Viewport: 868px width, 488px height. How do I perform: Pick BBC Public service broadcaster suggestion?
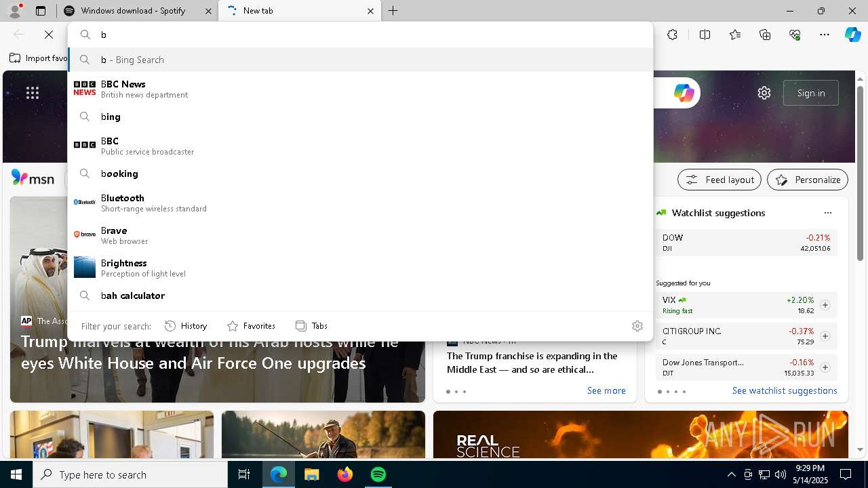tap(360, 146)
